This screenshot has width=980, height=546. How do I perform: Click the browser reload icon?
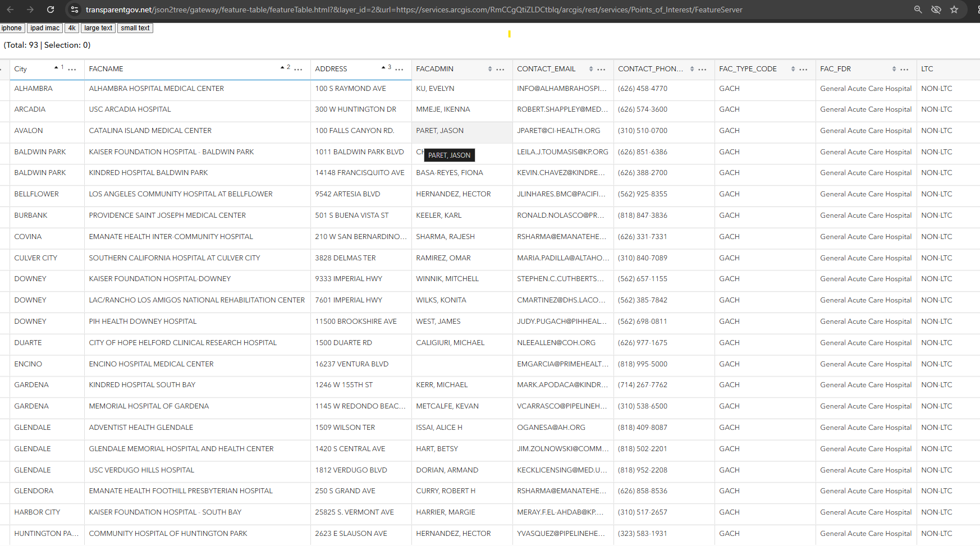pos(51,10)
